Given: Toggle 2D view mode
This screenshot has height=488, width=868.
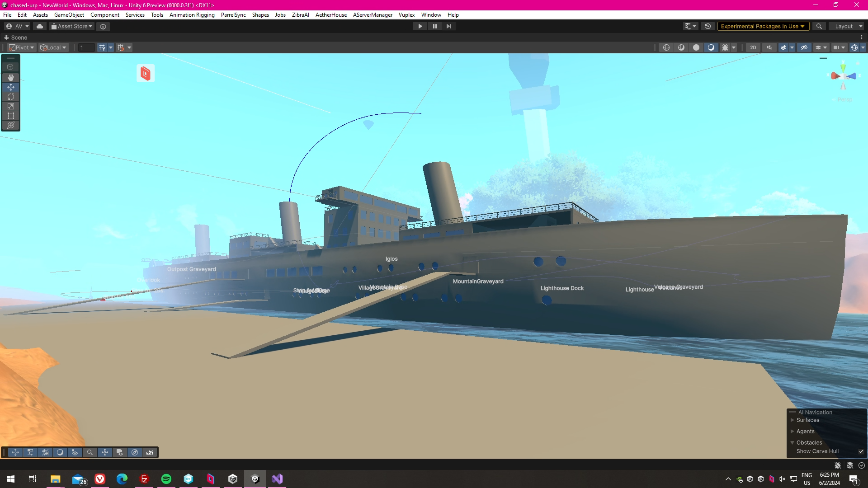Looking at the screenshot, I should (x=753, y=47).
